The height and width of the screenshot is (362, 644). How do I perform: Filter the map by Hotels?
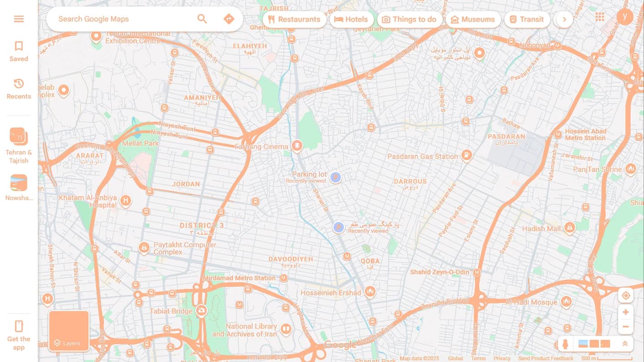[352, 19]
